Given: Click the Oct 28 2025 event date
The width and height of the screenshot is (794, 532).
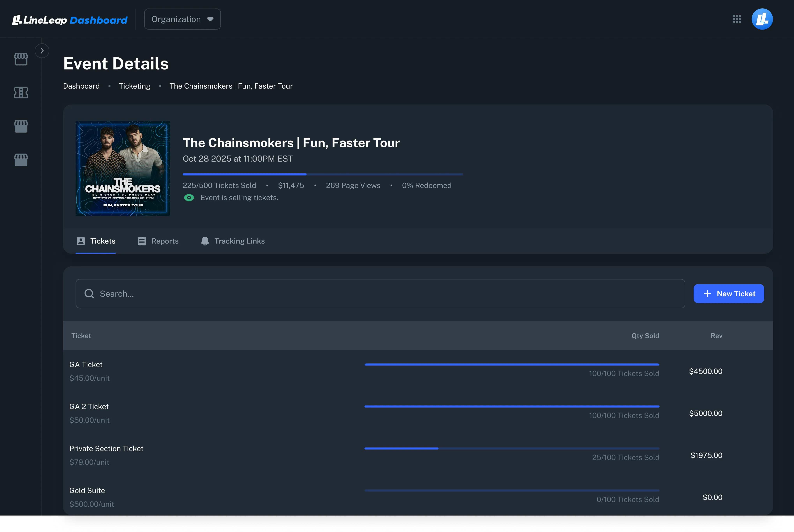Looking at the screenshot, I should click(238, 159).
